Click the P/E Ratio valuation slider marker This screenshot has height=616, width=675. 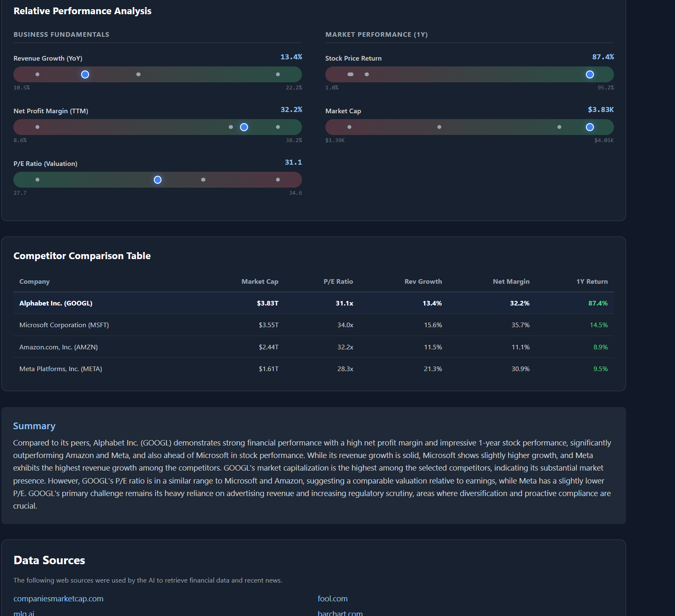158,180
